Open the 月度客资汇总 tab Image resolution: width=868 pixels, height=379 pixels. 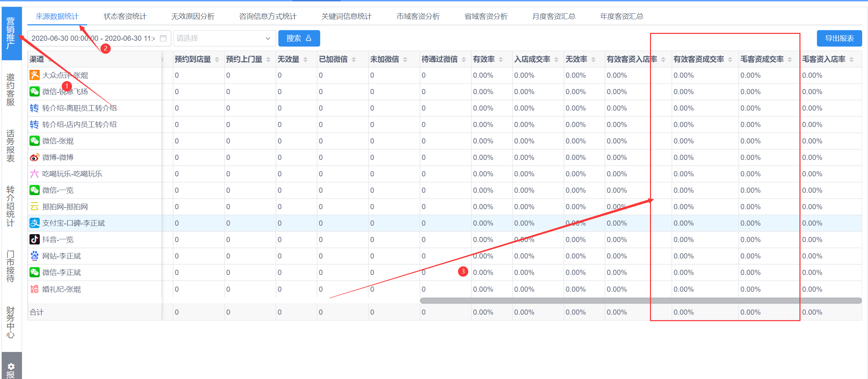click(x=553, y=16)
